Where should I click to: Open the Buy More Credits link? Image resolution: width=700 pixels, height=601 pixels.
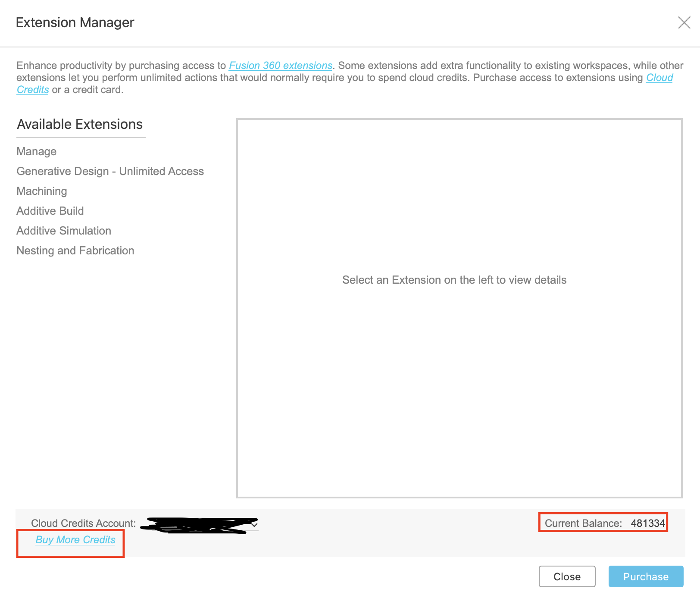(75, 540)
